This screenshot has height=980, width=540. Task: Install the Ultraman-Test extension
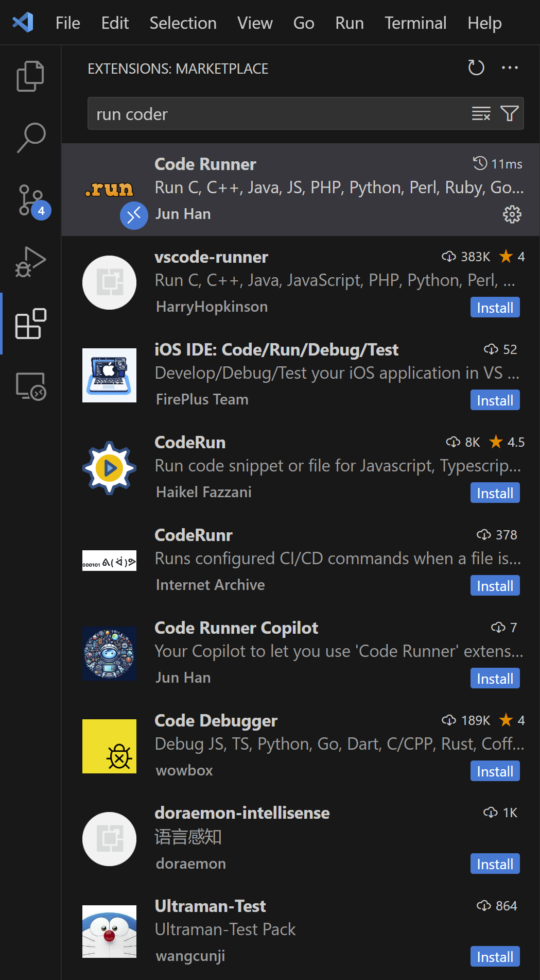[495, 957]
